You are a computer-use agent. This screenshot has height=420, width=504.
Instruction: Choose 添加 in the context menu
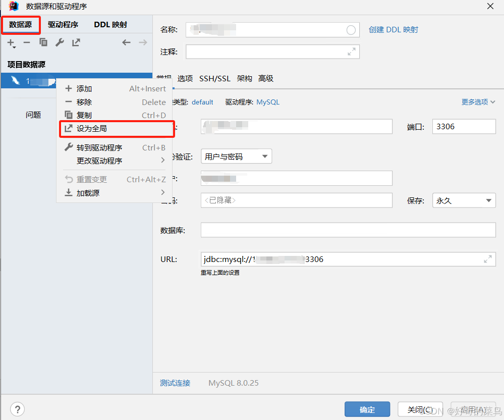(x=115, y=89)
